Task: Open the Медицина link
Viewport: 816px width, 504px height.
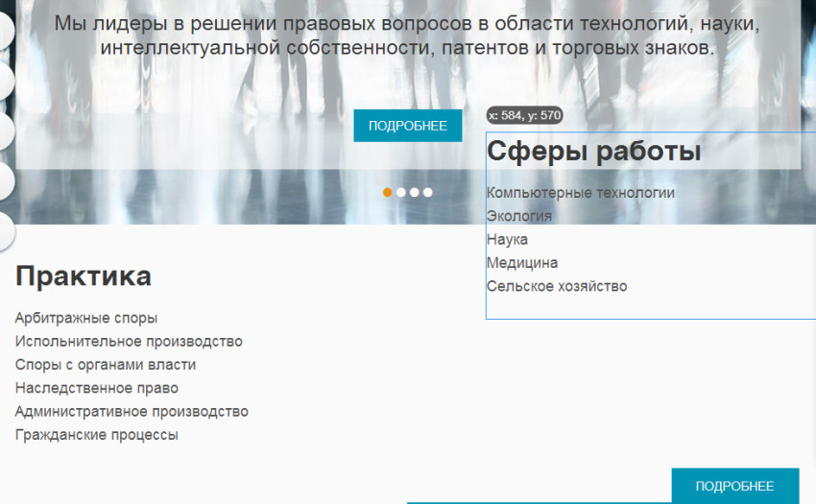Action: (x=521, y=262)
